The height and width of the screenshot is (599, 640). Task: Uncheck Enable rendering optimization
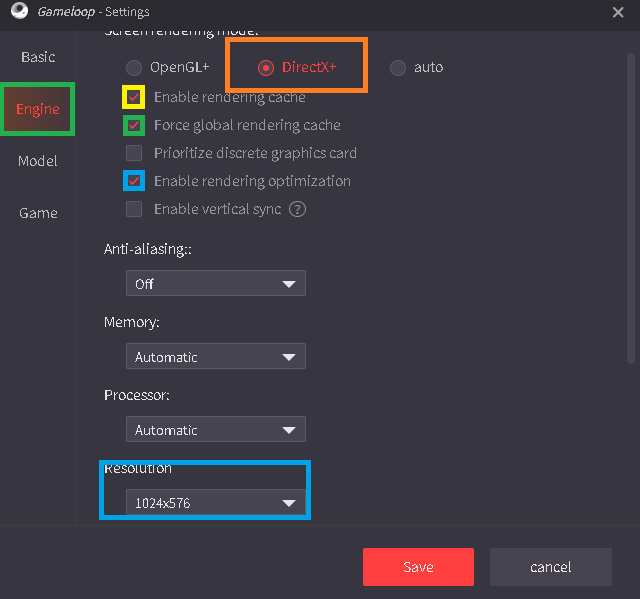(134, 181)
